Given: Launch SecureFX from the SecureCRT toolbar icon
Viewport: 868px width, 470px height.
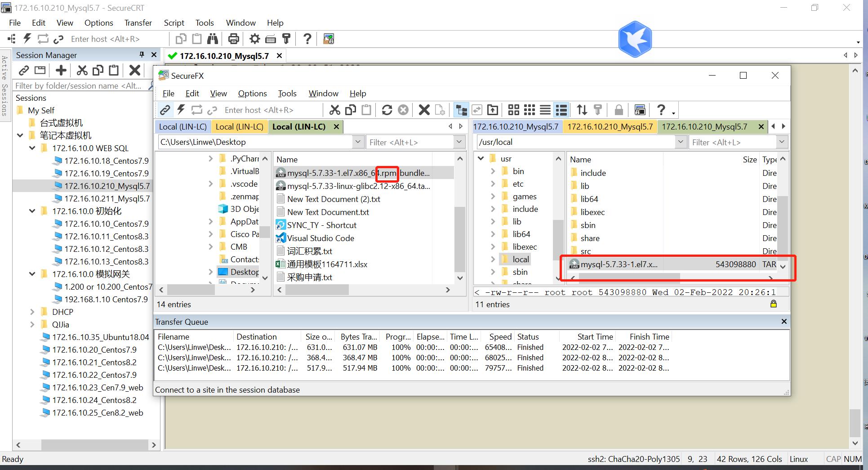Looking at the screenshot, I should [329, 39].
